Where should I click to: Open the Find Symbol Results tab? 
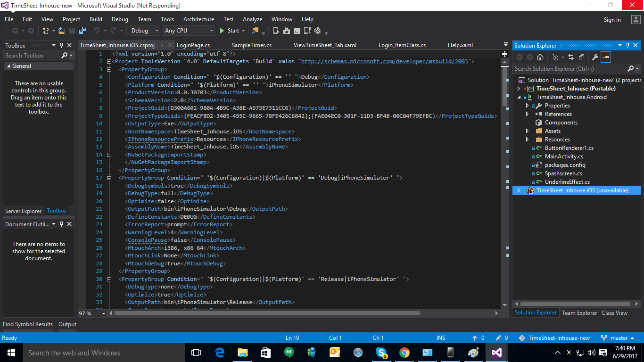(x=28, y=324)
